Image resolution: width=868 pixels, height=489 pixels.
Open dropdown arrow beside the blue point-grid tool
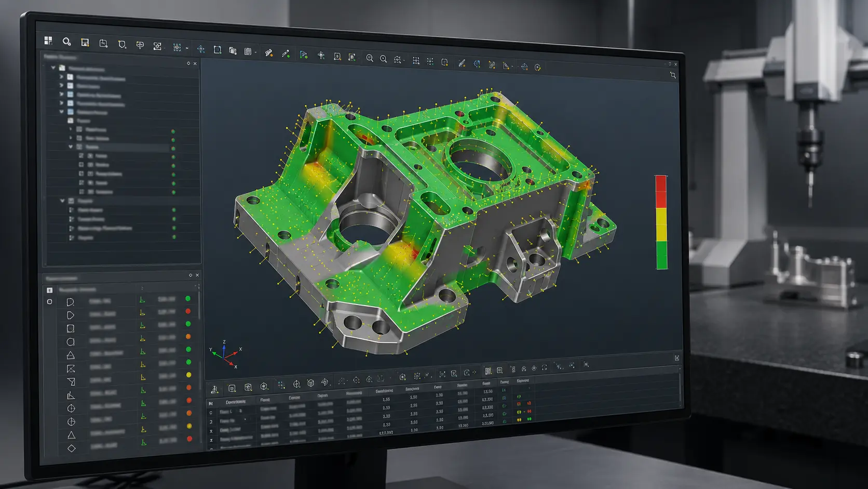coord(187,48)
